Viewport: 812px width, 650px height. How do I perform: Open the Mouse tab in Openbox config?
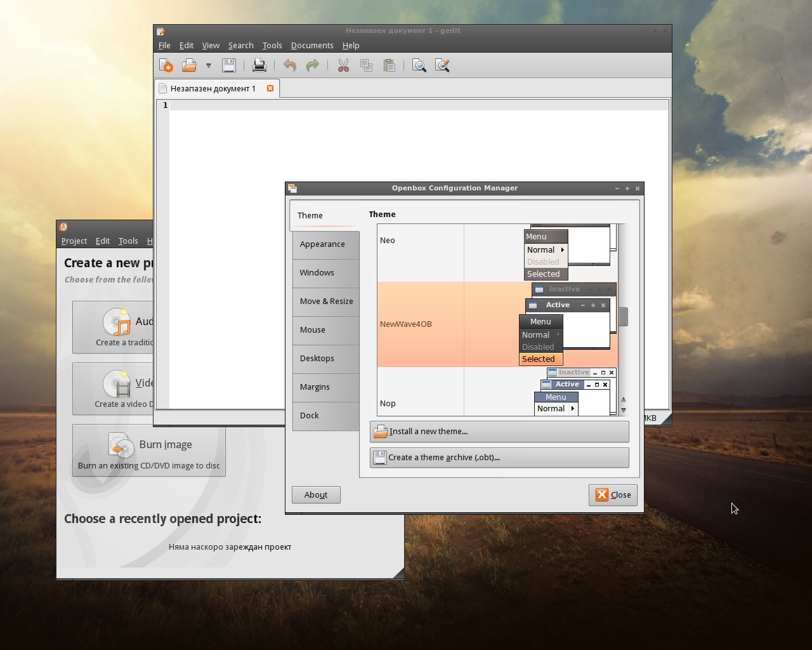tap(325, 330)
